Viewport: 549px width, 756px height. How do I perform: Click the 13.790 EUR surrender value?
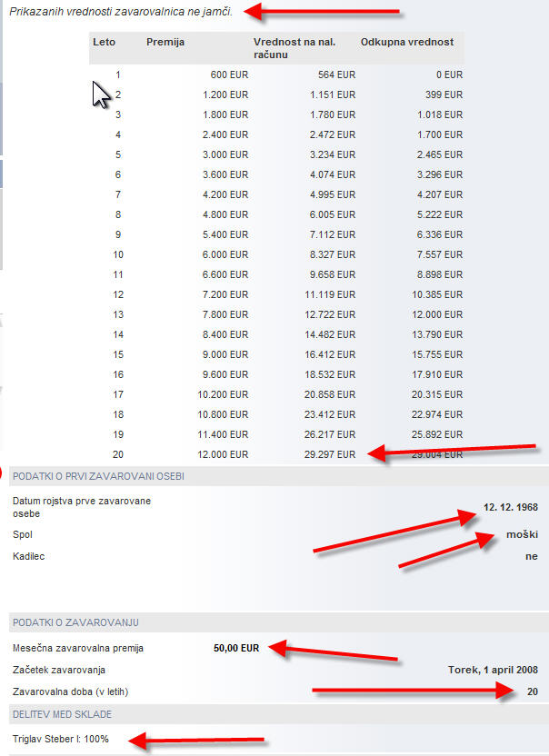click(437, 335)
